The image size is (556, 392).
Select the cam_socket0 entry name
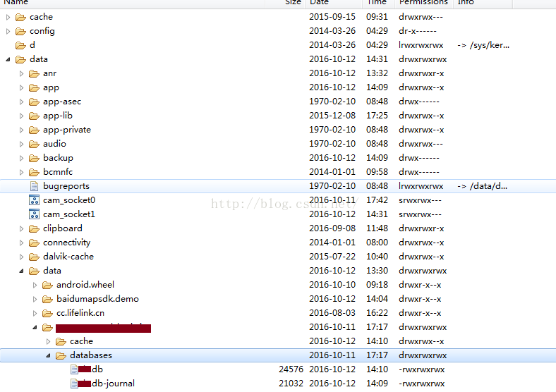point(69,200)
